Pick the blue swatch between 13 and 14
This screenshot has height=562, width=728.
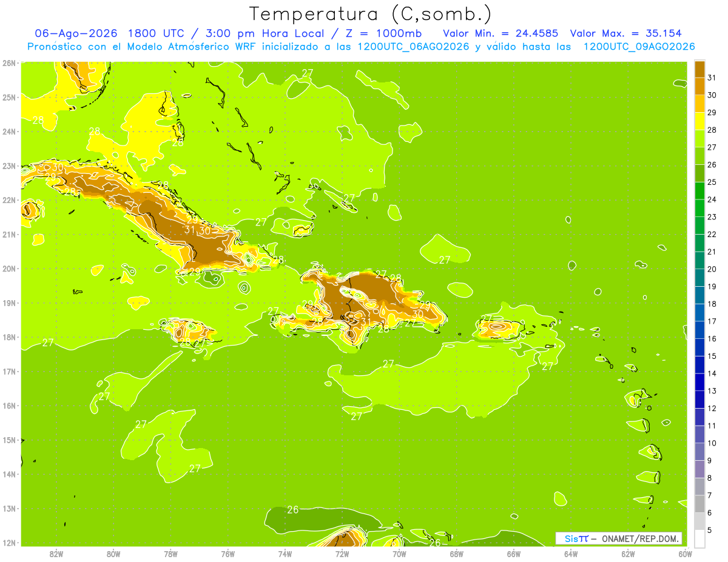point(699,383)
